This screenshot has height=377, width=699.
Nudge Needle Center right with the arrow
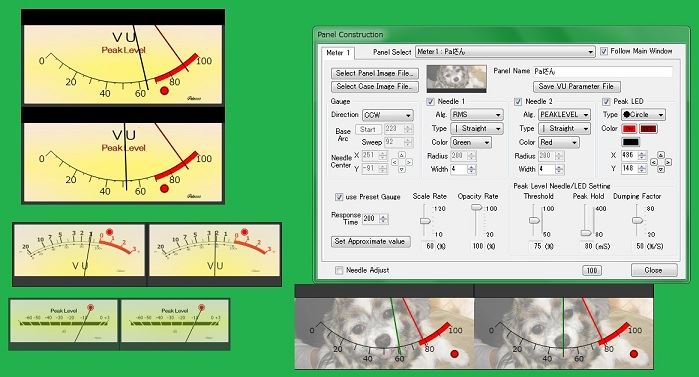tap(409, 162)
